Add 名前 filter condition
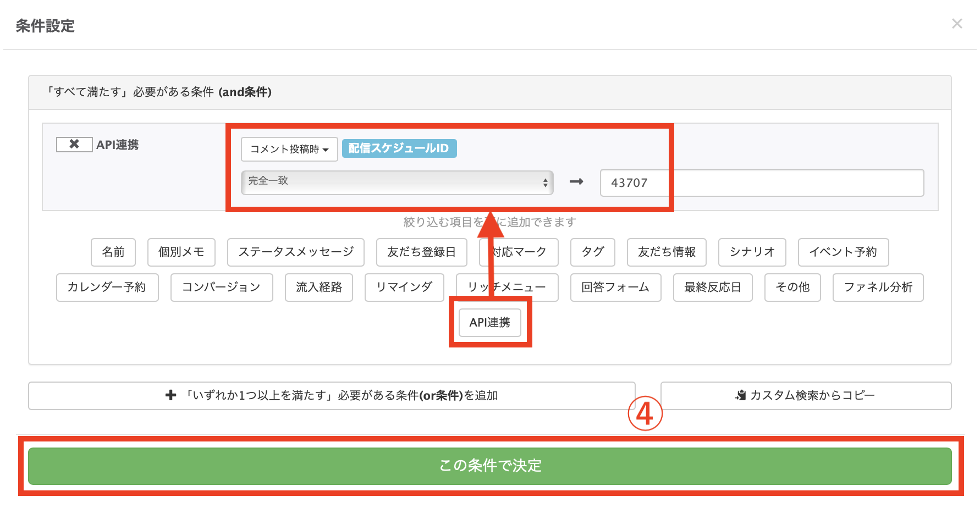Image resolution: width=980 pixels, height=508 pixels. click(113, 252)
